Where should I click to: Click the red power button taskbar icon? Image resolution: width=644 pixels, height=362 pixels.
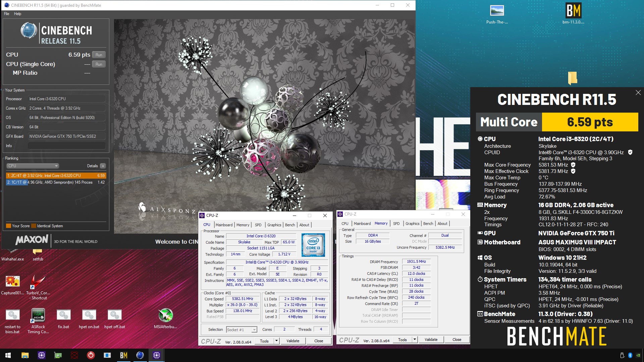(91, 355)
